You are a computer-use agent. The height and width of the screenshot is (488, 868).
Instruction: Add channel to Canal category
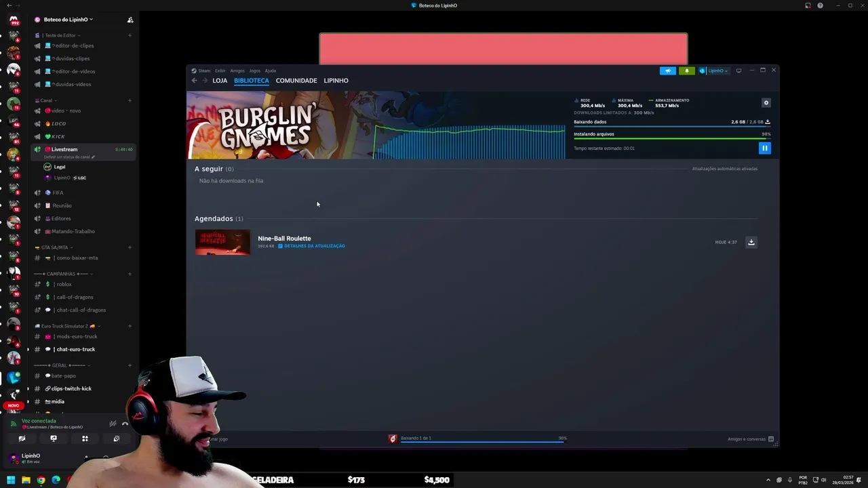coord(130,100)
